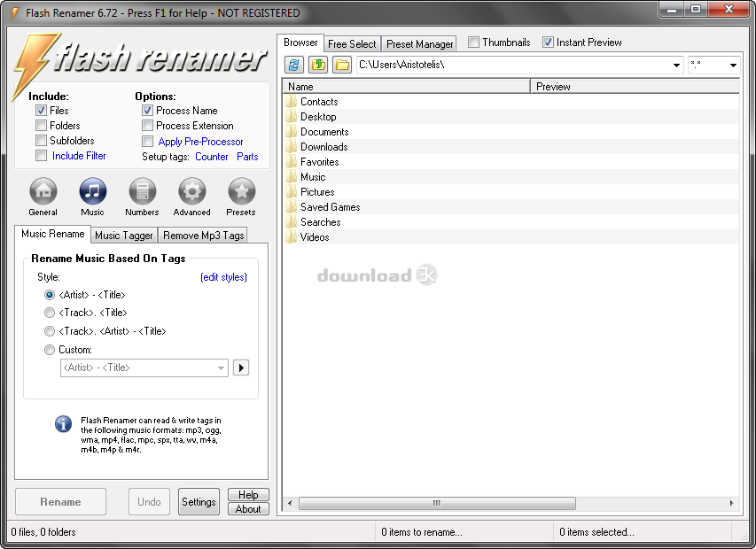Viewport: 756px width, 549px height.
Task: Select the <Track>. <Title> style
Action: point(49,313)
